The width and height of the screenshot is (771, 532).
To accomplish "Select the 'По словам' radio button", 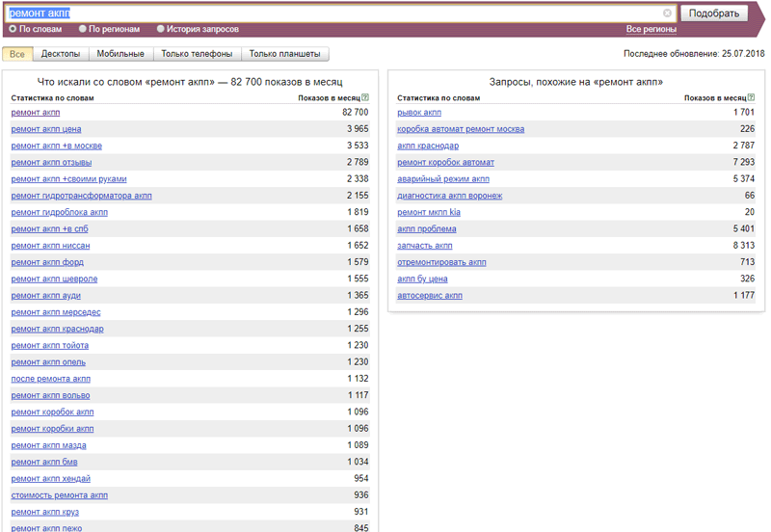I will [13, 29].
